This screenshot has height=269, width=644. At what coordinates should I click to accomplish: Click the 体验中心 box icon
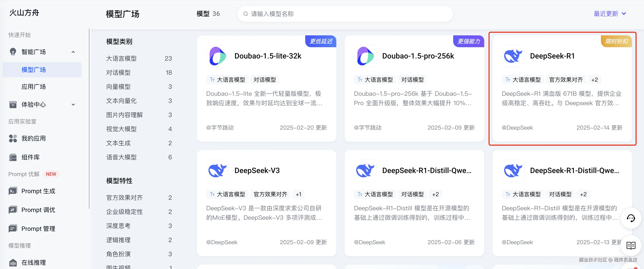click(x=13, y=105)
